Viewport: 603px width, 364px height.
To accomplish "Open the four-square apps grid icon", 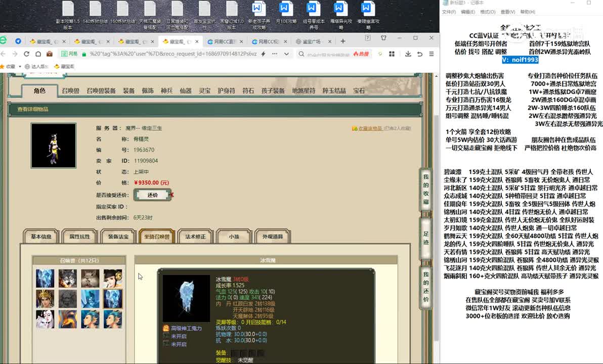I will coord(392,54).
